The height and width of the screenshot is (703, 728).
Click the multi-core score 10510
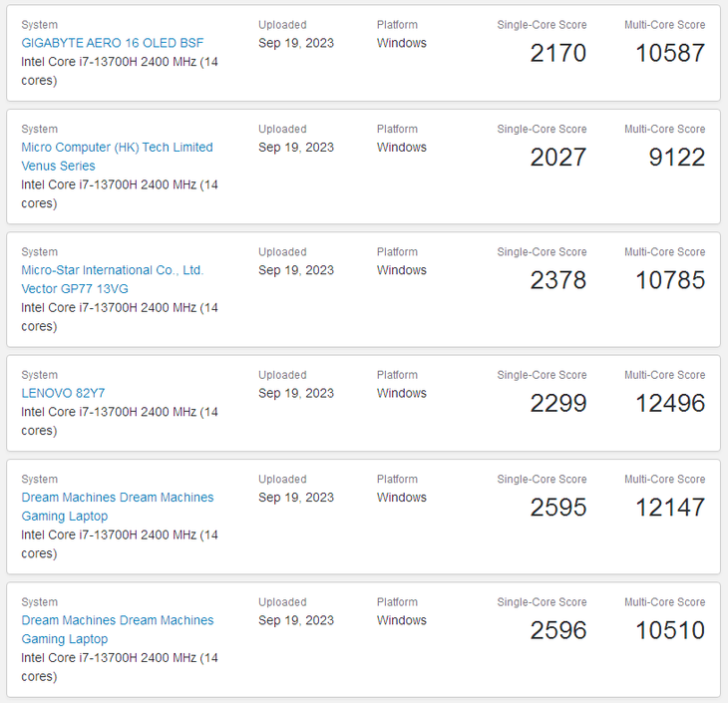click(669, 630)
